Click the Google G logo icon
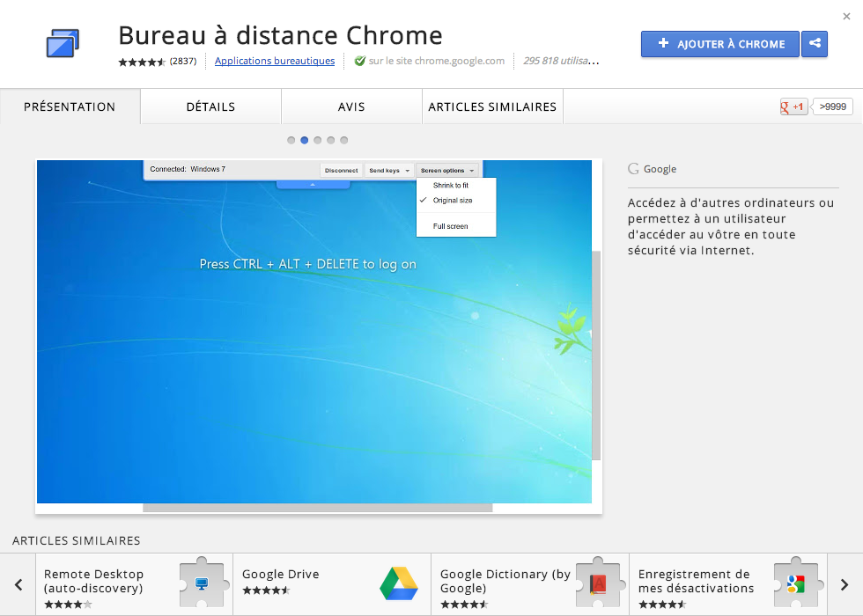 tap(633, 169)
